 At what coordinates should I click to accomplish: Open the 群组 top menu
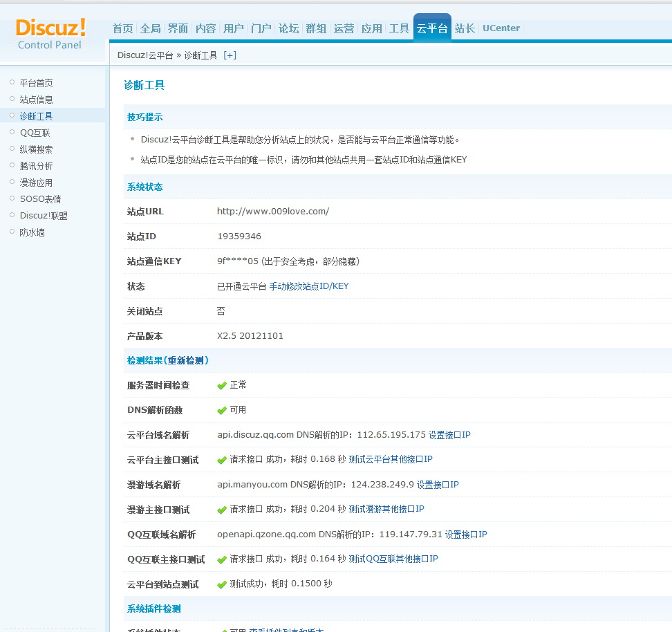click(x=316, y=29)
